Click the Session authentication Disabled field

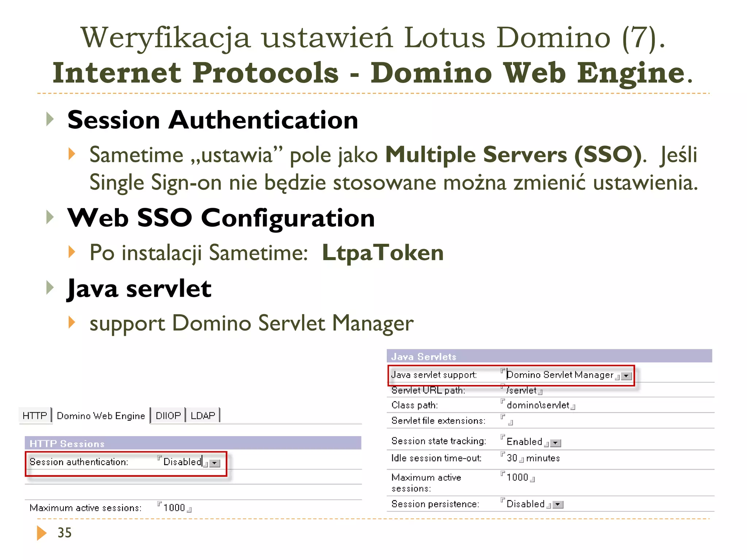[182, 462]
